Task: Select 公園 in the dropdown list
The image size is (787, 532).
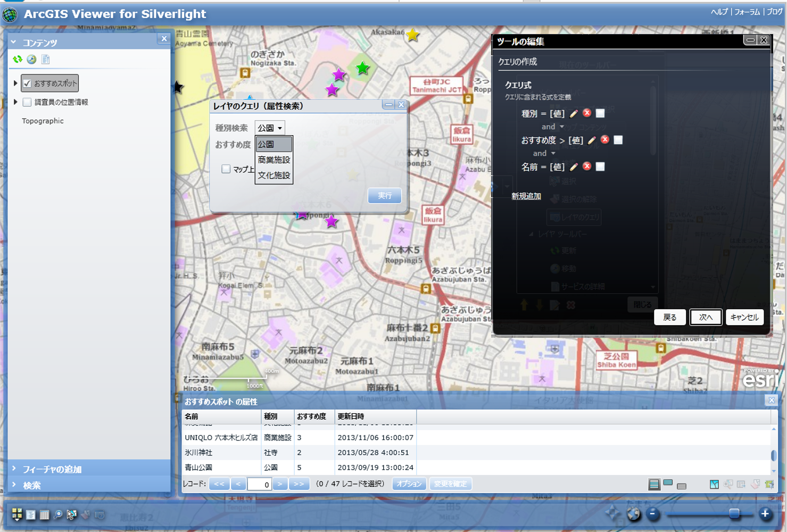Action: point(274,144)
